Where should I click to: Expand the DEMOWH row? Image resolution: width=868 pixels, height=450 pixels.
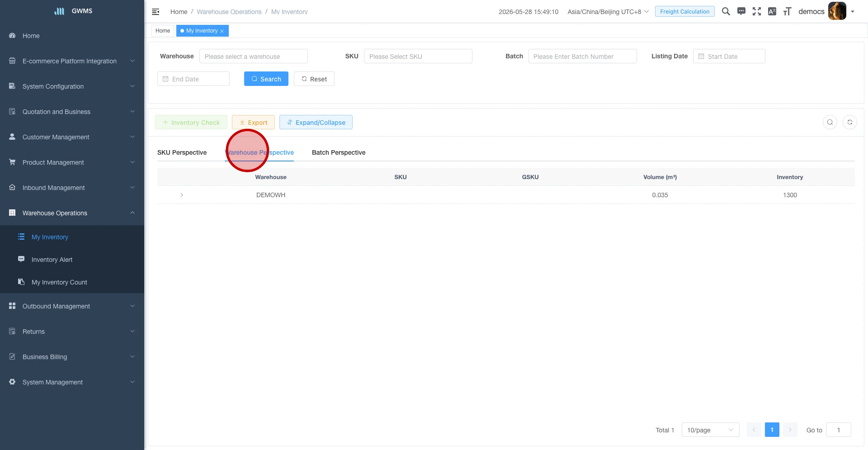click(182, 195)
